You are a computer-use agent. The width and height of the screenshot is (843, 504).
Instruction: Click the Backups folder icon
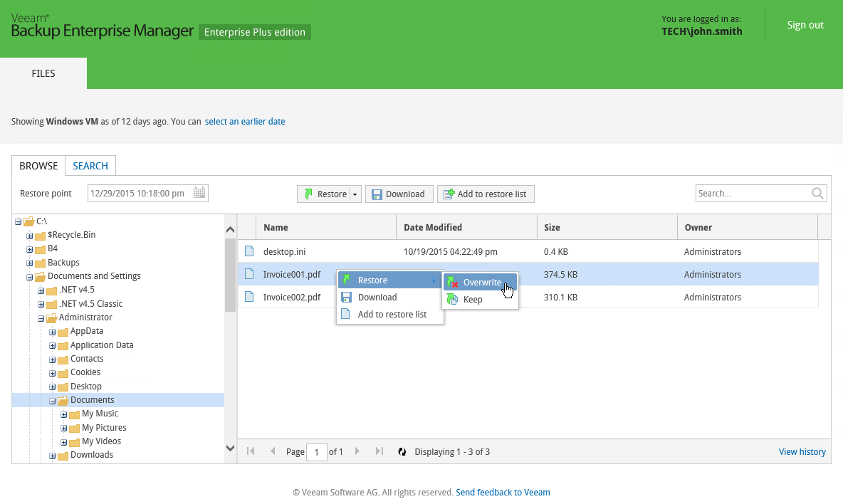pos(41,263)
